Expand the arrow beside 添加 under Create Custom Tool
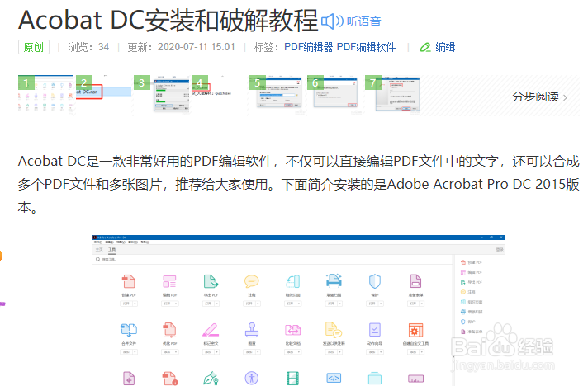 pos(422,352)
